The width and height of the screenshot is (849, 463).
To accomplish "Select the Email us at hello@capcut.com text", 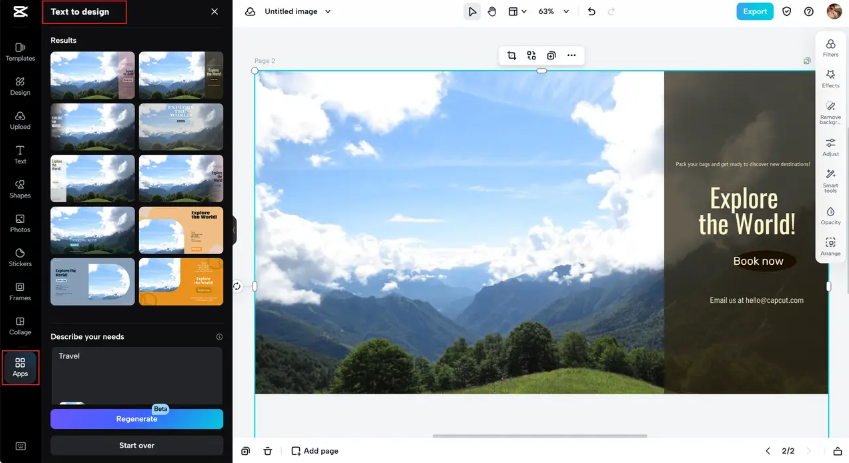I will click(756, 300).
